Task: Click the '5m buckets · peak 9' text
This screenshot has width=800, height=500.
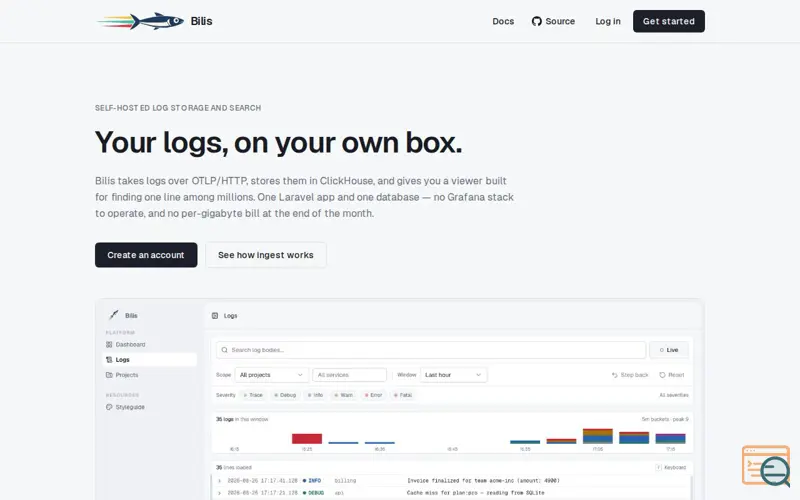Action: coord(665,419)
